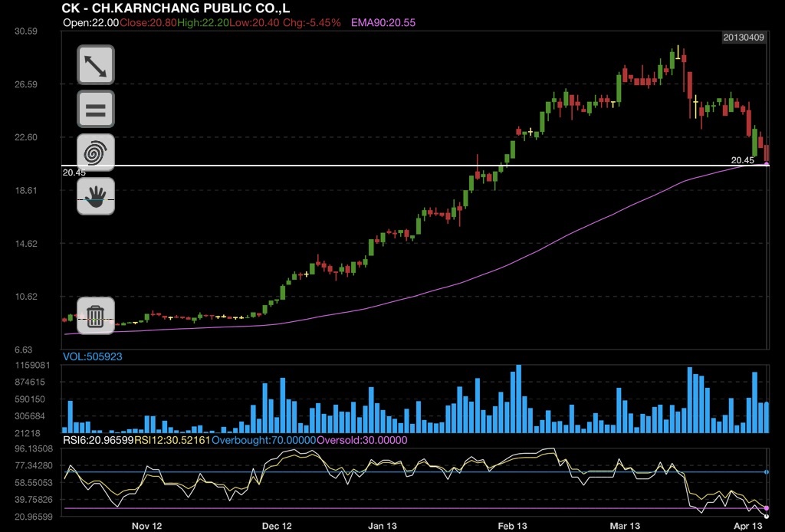Screen dimensions: 785x532
Task: Tap the 96.13508 RSI axis label
Action: pyautogui.click(x=34, y=448)
